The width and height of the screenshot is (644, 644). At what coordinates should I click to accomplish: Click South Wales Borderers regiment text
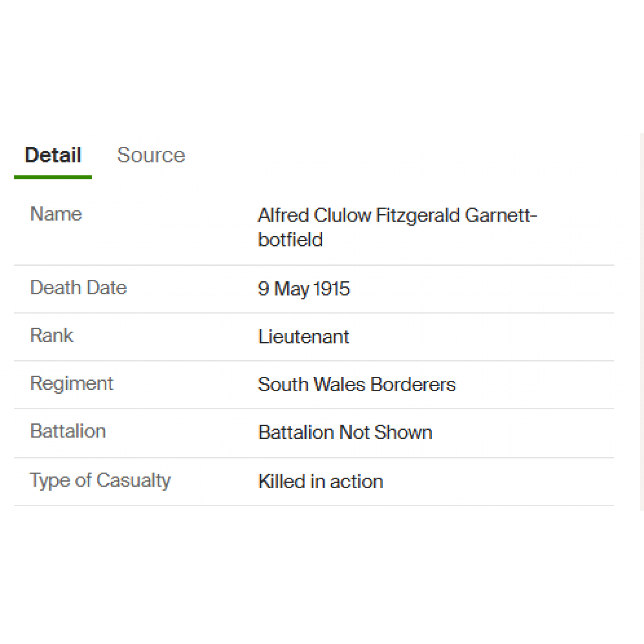tap(356, 384)
